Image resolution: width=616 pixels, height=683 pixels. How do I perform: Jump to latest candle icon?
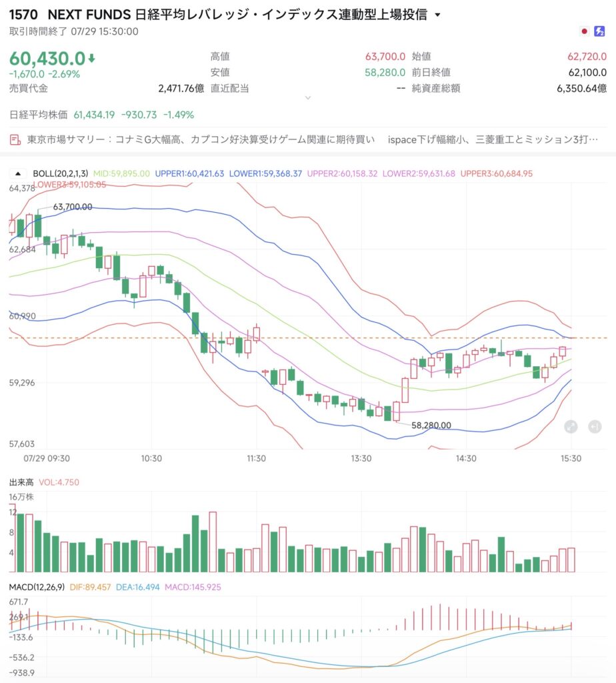coord(595,426)
